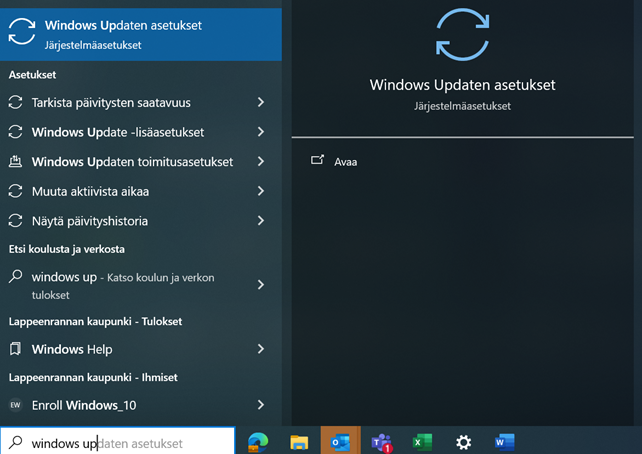Viewport: 642px width, 454px height.
Task: Expand Näytä päivityshistoria chevron
Action: click(261, 221)
